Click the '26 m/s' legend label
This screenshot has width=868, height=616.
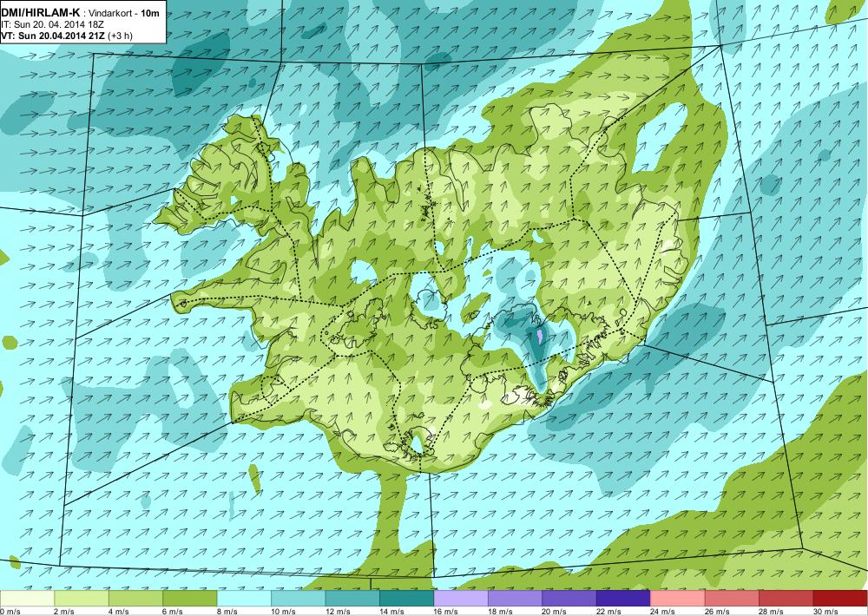pyautogui.click(x=717, y=612)
